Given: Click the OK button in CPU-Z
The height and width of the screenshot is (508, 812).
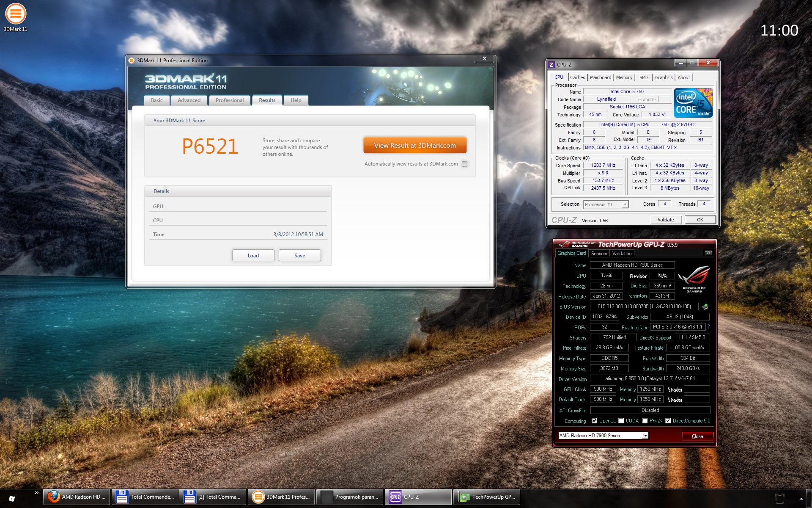Looking at the screenshot, I should point(700,220).
